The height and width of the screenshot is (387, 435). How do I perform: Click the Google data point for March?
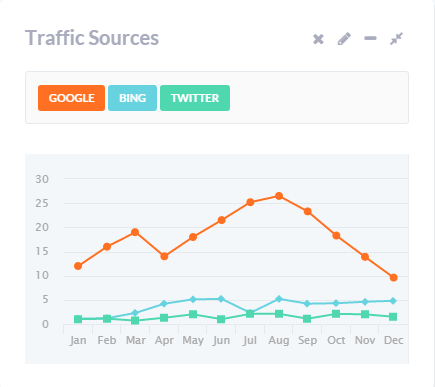pos(135,232)
